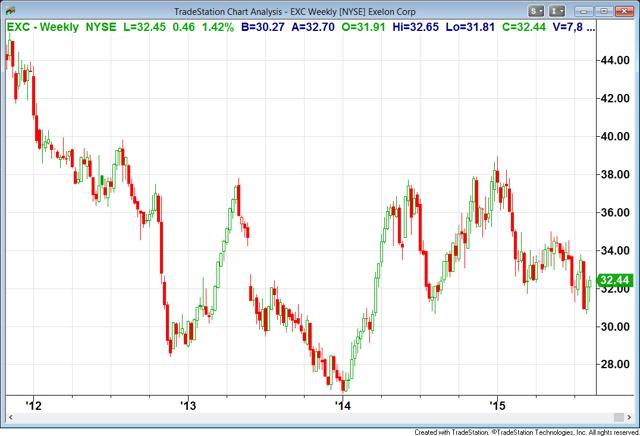This screenshot has height=436, width=640.
Task: Click the '12 year marker on time axis
Action: click(x=34, y=405)
